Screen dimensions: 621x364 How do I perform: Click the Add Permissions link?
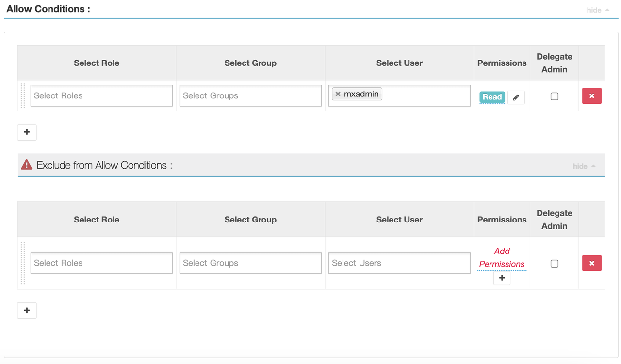(502, 257)
